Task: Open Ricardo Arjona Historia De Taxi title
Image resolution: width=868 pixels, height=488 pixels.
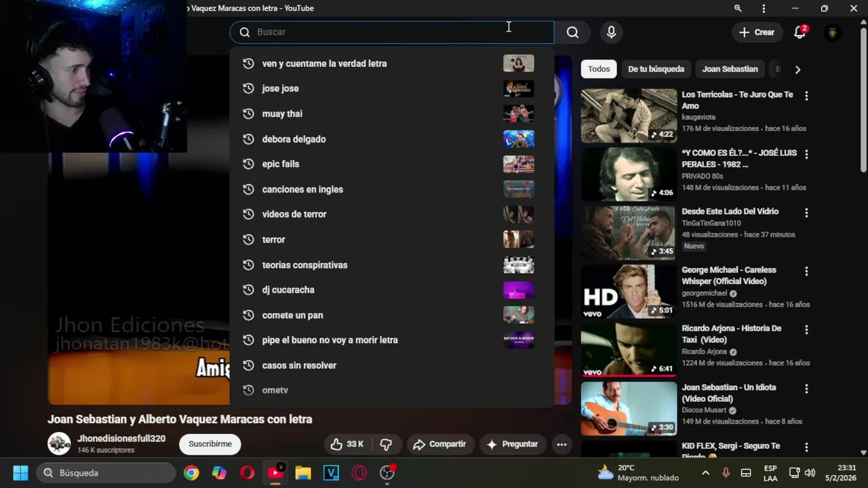Action: 731,334
